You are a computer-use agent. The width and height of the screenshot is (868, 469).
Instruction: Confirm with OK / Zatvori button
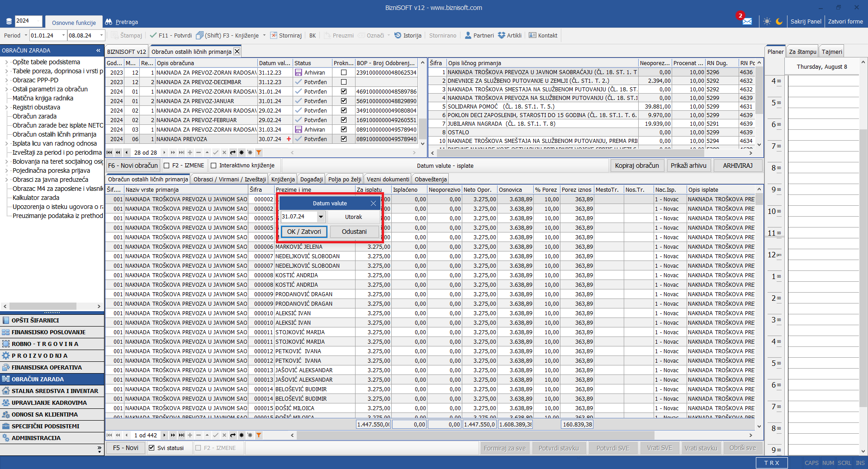[x=304, y=232]
